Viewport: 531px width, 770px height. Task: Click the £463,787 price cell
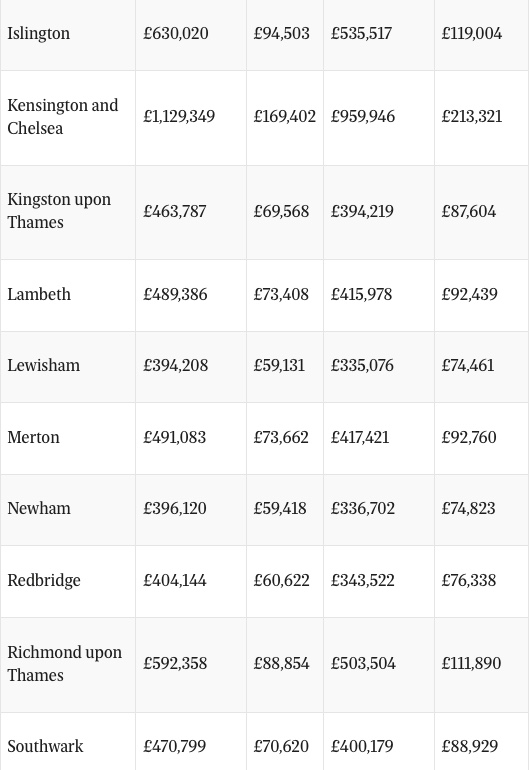[x=174, y=211]
